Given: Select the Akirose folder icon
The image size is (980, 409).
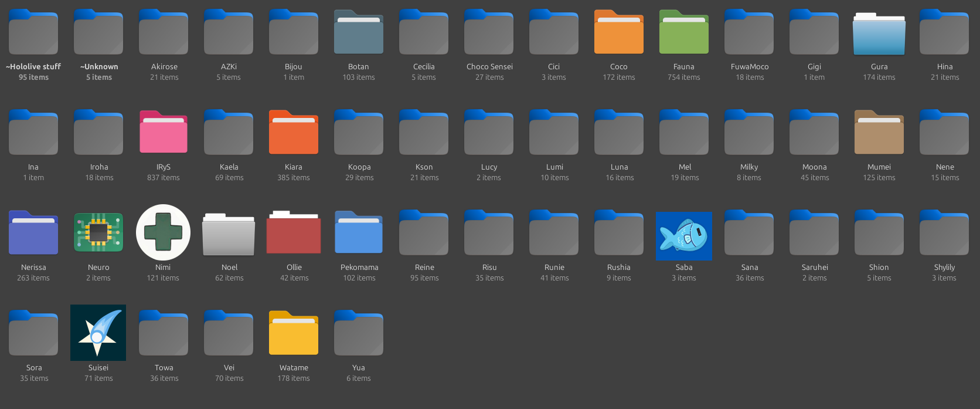Looking at the screenshot, I should click(x=164, y=32).
